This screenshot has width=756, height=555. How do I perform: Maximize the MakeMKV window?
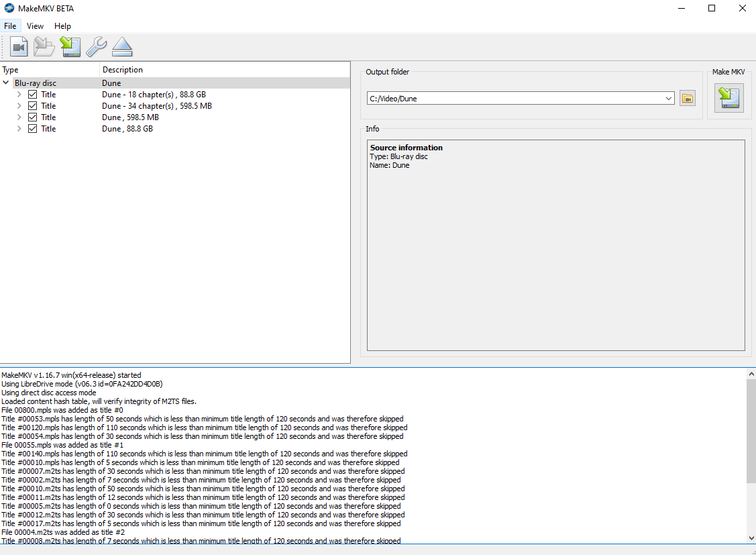[712, 8]
